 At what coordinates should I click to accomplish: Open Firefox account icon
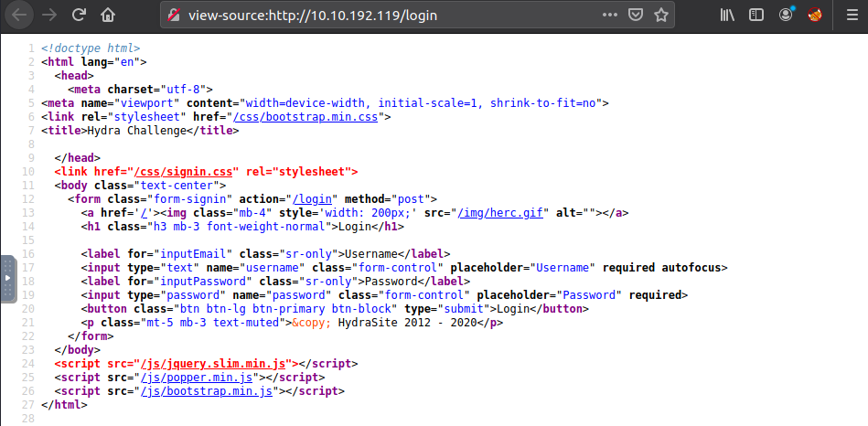point(786,15)
